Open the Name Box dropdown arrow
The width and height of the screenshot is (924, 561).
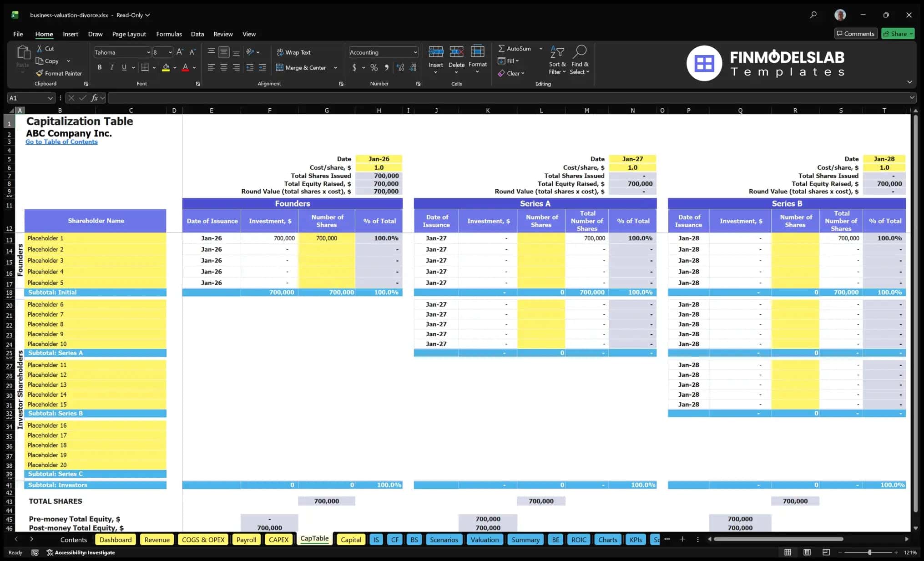(50, 98)
